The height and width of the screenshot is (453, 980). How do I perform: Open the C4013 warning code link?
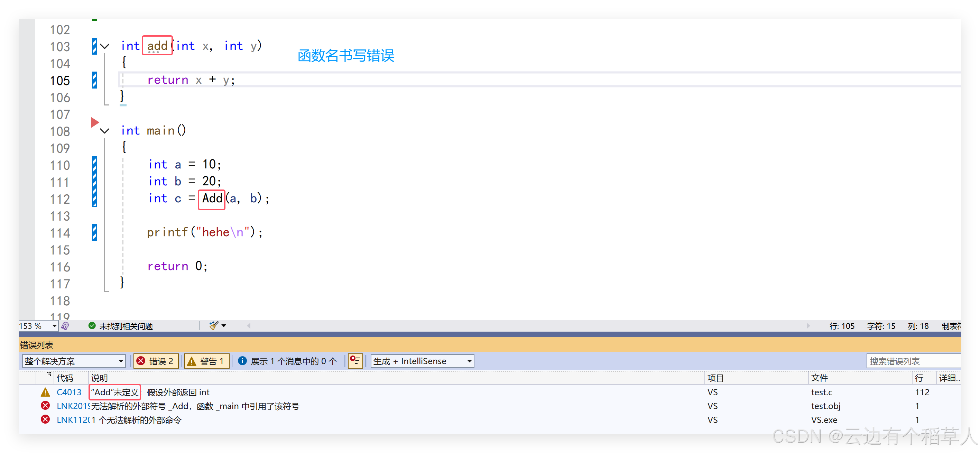pos(69,392)
